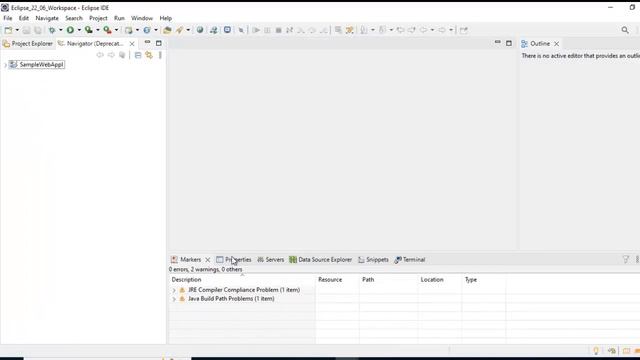
Task: Close the Markers tab
Action: 208,260
